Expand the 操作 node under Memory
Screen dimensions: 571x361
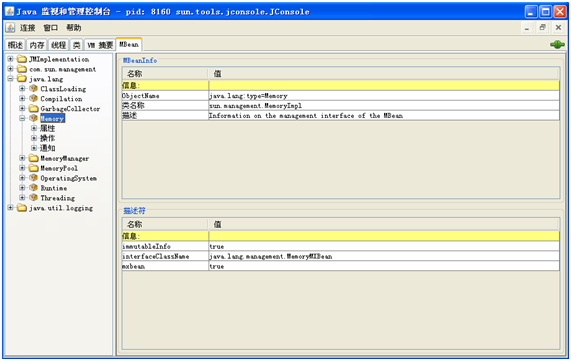[34, 138]
